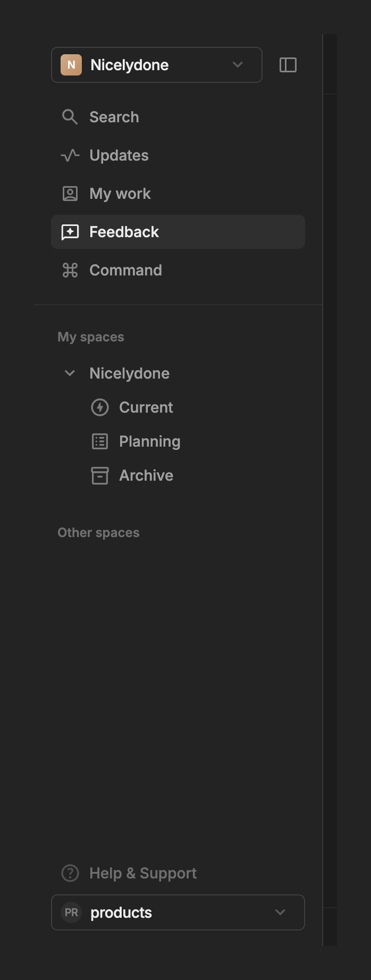Open the Feedback section
This screenshot has height=980, width=371.
pyautogui.click(x=124, y=232)
